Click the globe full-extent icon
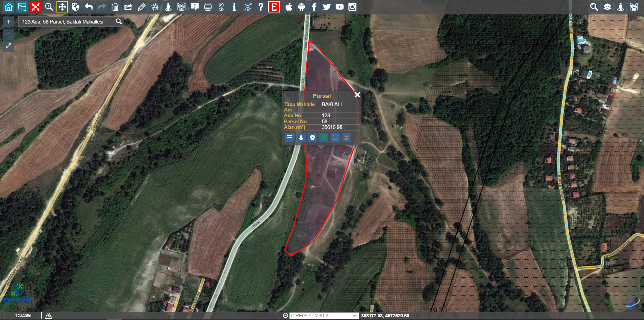Image resolution: width=644 pixels, height=320 pixels. coord(75,7)
